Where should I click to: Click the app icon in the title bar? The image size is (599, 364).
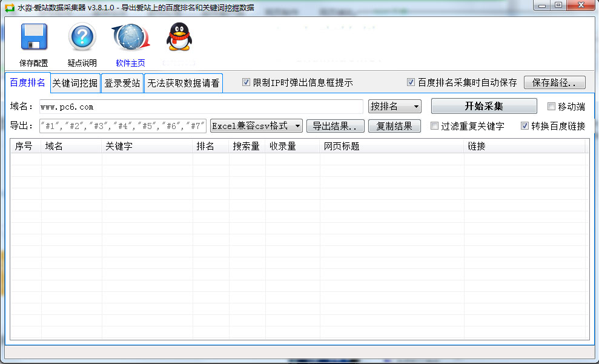pos(9,8)
